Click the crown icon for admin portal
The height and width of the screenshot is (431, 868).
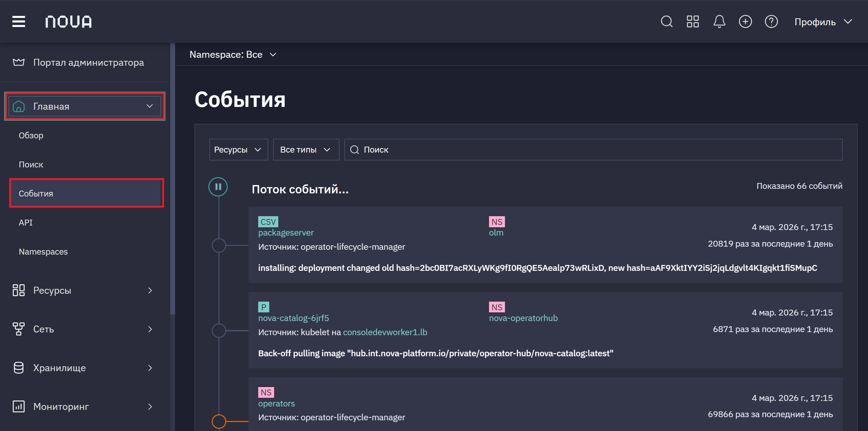click(19, 62)
